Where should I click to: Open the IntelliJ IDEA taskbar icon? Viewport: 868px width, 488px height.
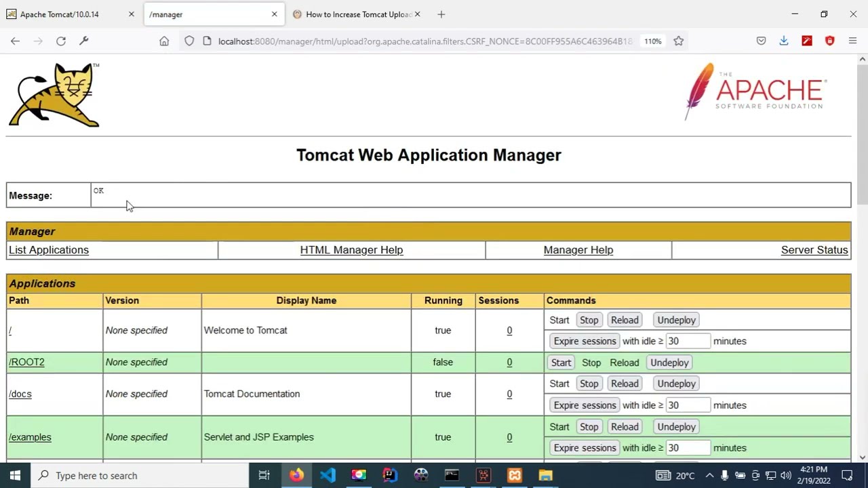[390, 476]
